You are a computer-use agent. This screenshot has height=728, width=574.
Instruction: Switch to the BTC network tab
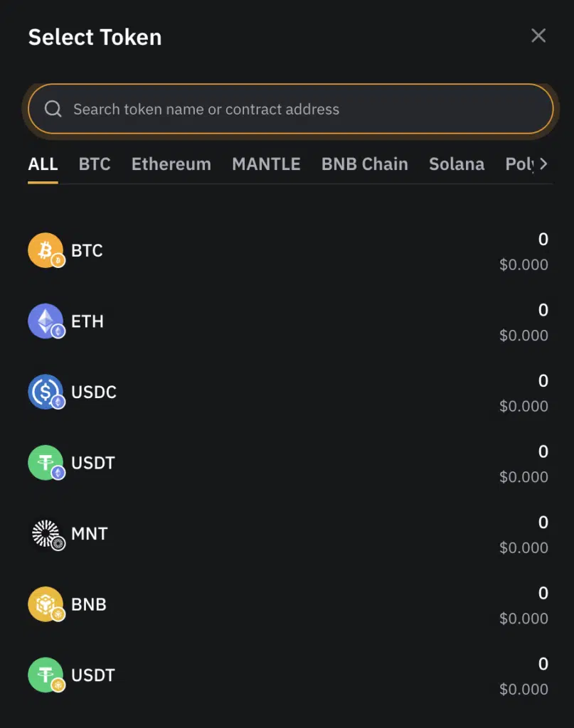[95, 164]
